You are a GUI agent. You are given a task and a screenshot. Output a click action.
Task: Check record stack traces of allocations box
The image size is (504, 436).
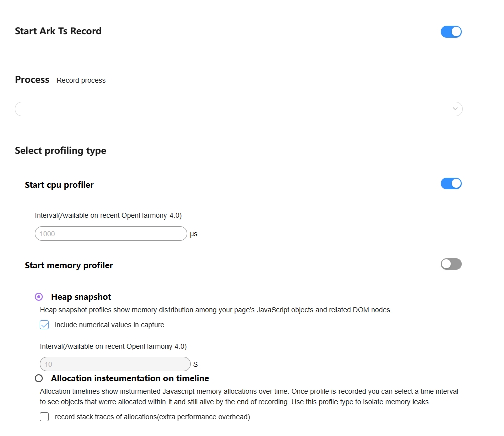pos(44,417)
